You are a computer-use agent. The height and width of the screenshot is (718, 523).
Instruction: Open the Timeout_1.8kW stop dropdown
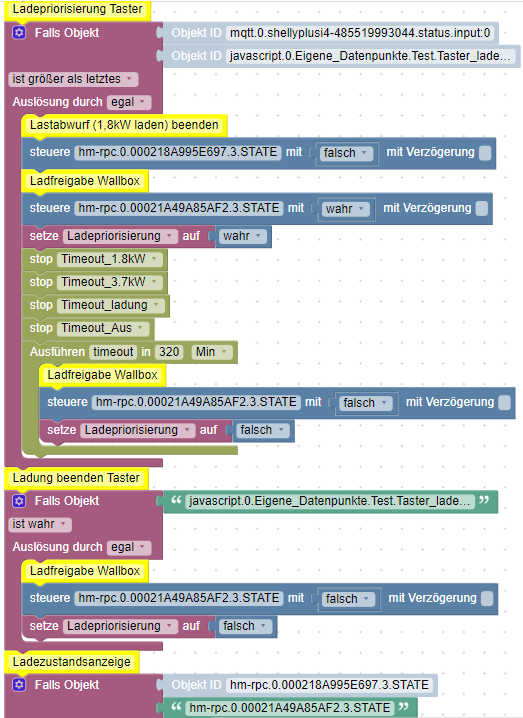(x=109, y=259)
